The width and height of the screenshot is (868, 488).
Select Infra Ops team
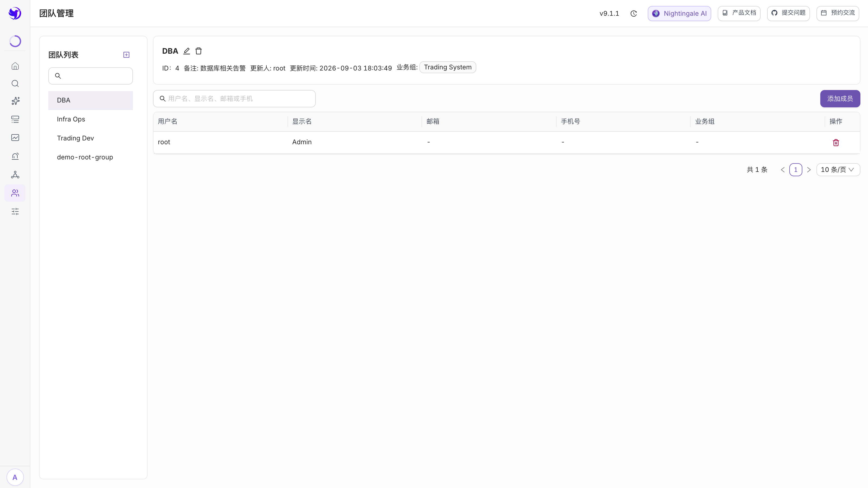click(x=91, y=119)
